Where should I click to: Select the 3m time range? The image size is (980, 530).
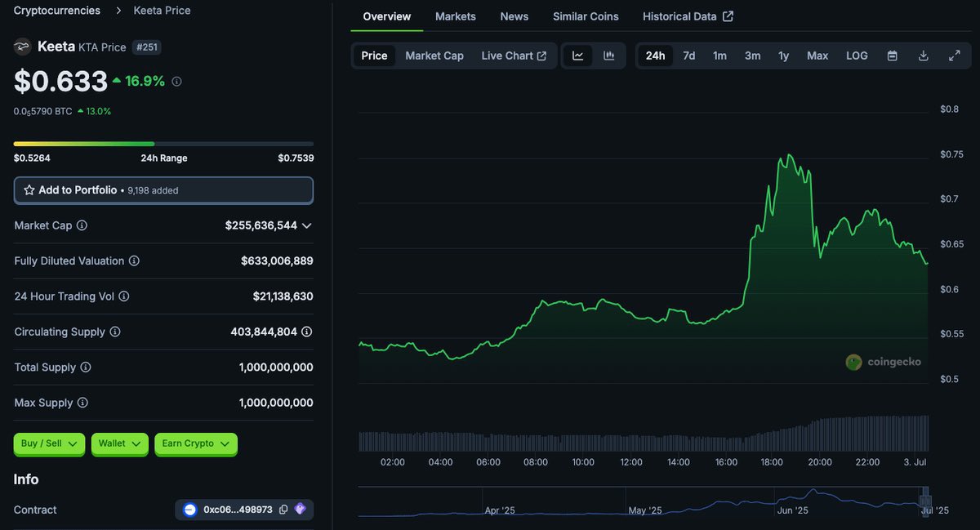pos(752,56)
